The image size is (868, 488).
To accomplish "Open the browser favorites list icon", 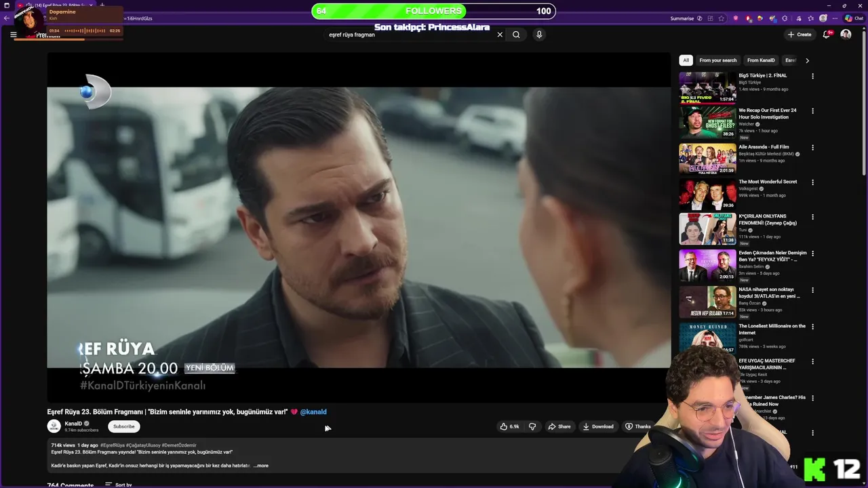I will point(810,18).
